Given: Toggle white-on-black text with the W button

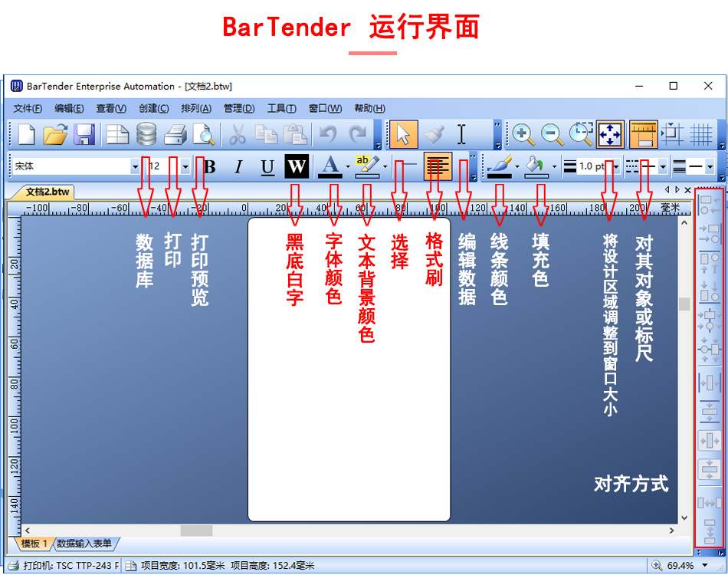Looking at the screenshot, I should pyautogui.click(x=297, y=166).
